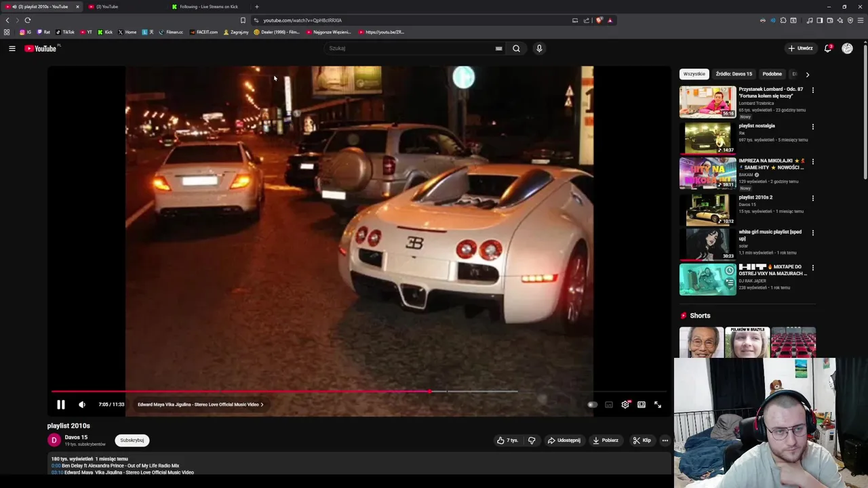The image size is (868, 488).
Task: Mute the video volume
Action: [x=82, y=405]
